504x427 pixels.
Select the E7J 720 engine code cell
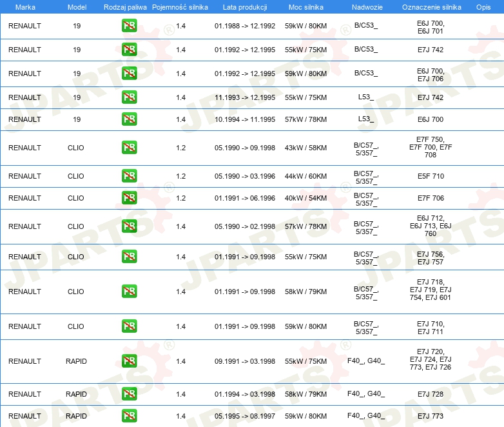point(430,361)
